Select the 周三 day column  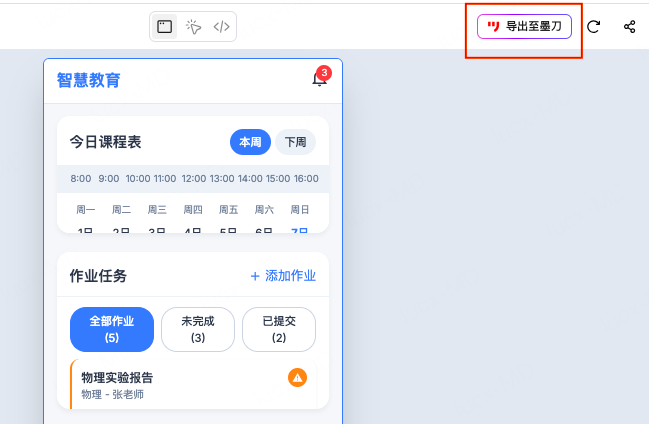pyautogui.click(x=157, y=210)
